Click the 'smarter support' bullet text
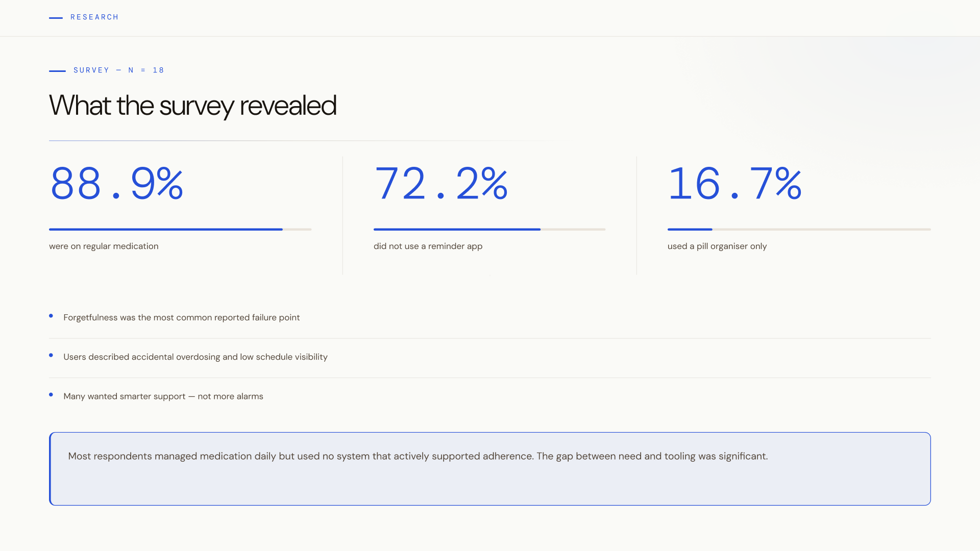Viewport: 980px width, 551px height. 163,396
